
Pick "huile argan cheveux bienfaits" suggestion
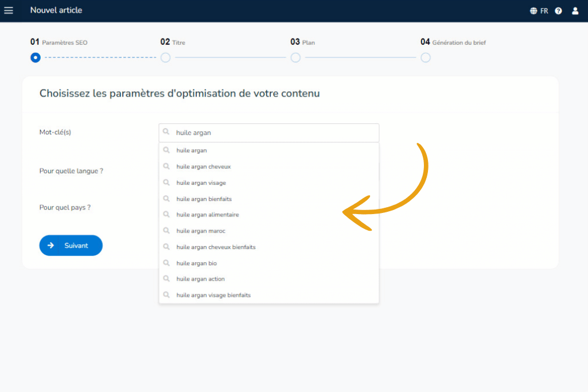click(269, 247)
